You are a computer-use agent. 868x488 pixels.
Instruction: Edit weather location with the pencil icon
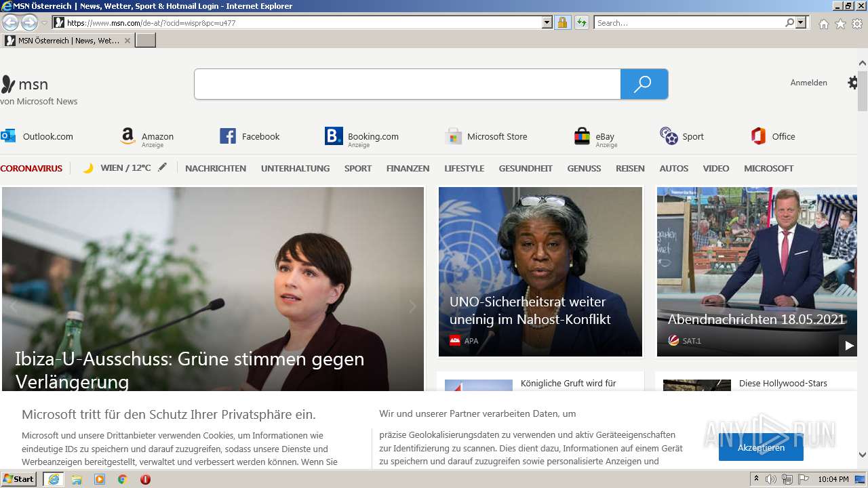point(162,167)
